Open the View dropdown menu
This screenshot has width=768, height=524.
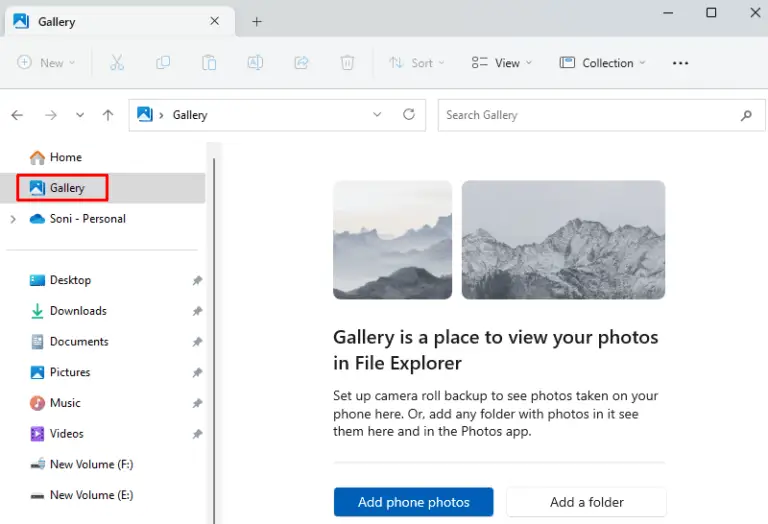pos(502,63)
